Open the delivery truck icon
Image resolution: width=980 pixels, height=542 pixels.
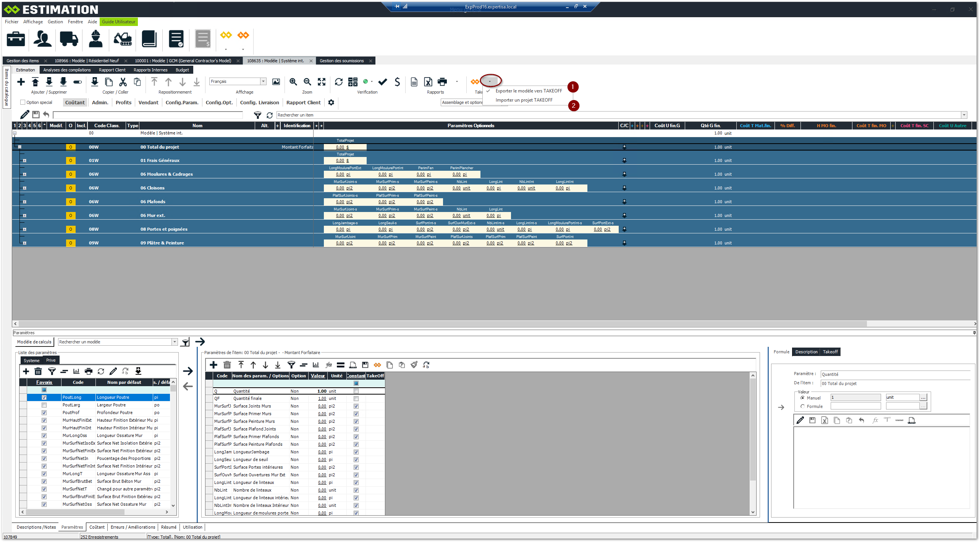click(69, 39)
